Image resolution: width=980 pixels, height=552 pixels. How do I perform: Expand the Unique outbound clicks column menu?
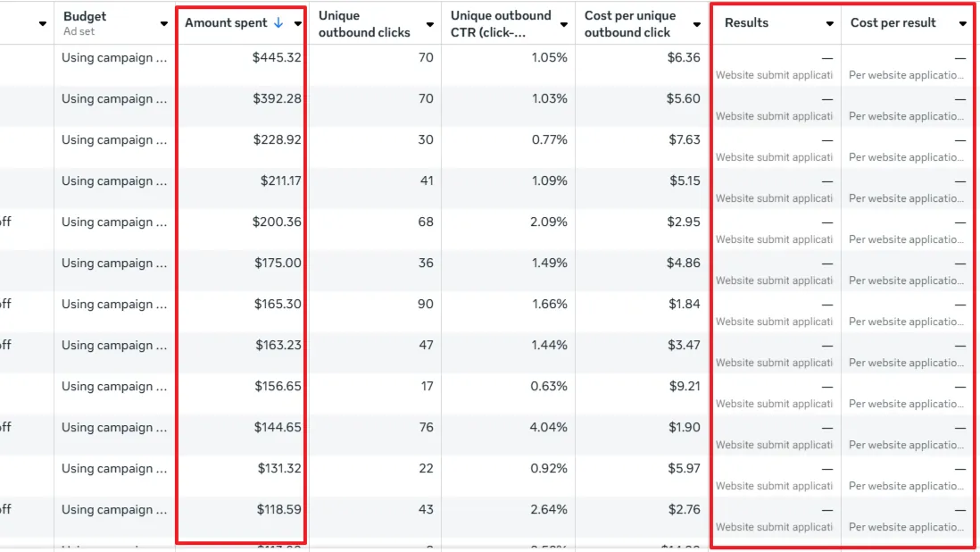pos(430,24)
